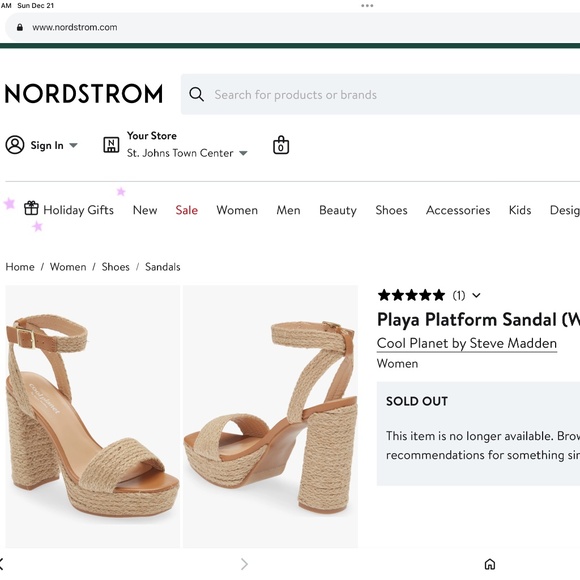Go to Shoes breadcrumb link

tap(115, 267)
